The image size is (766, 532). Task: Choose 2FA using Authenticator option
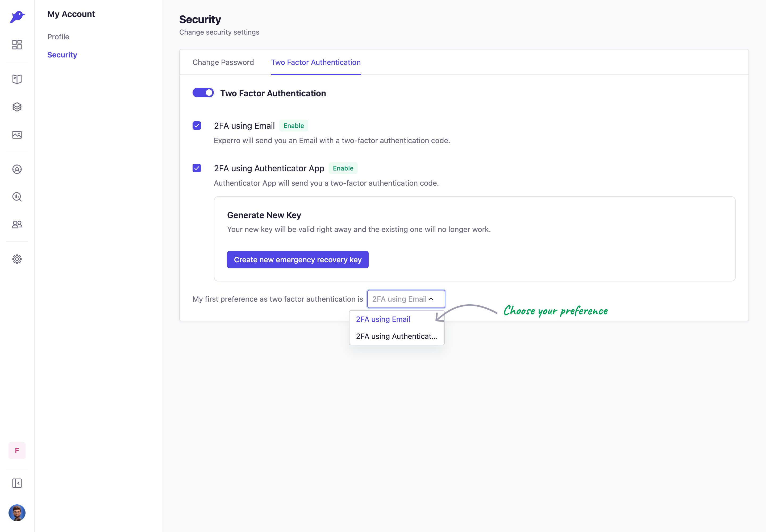coord(396,336)
